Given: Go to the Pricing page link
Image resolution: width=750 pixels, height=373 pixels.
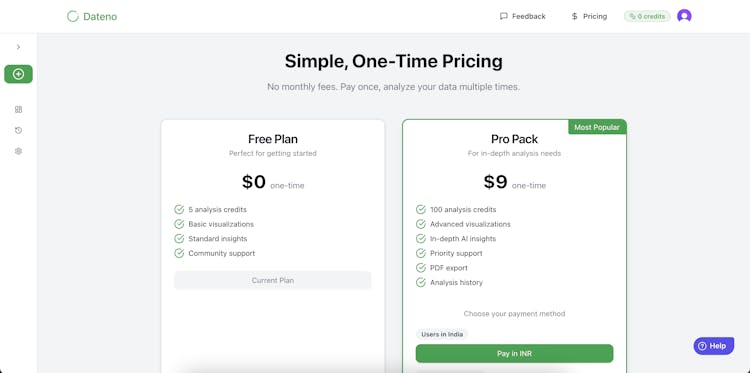Looking at the screenshot, I should [x=589, y=16].
